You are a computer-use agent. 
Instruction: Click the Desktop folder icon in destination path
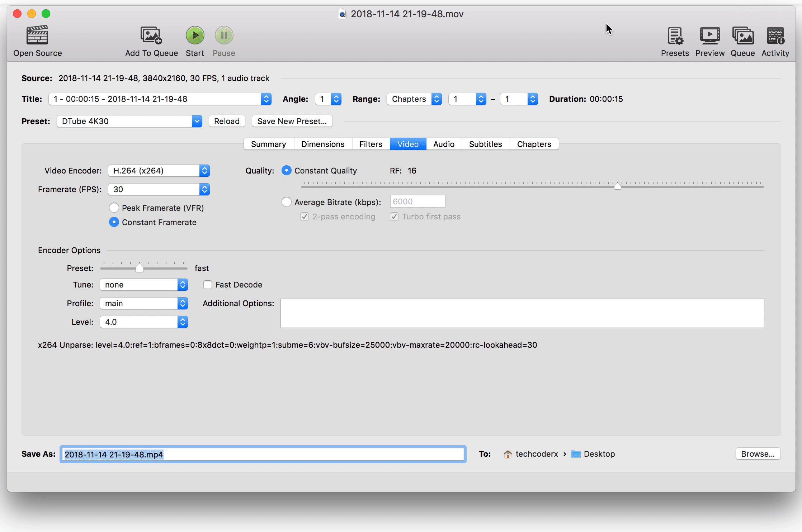tap(576, 454)
